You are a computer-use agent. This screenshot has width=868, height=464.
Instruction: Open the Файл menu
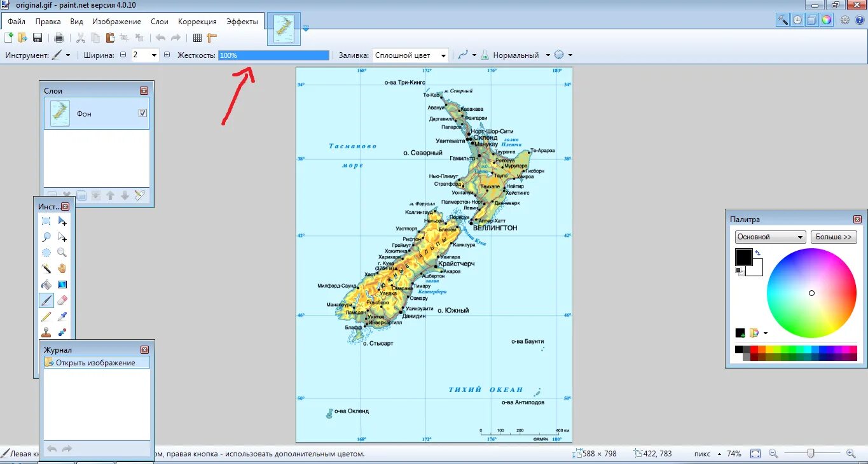pyautogui.click(x=17, y=22)
